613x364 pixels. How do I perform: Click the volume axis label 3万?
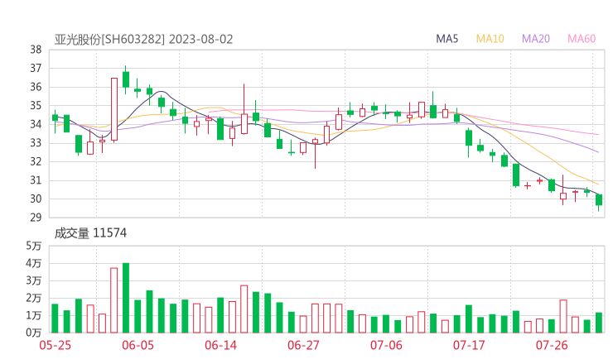34,280
